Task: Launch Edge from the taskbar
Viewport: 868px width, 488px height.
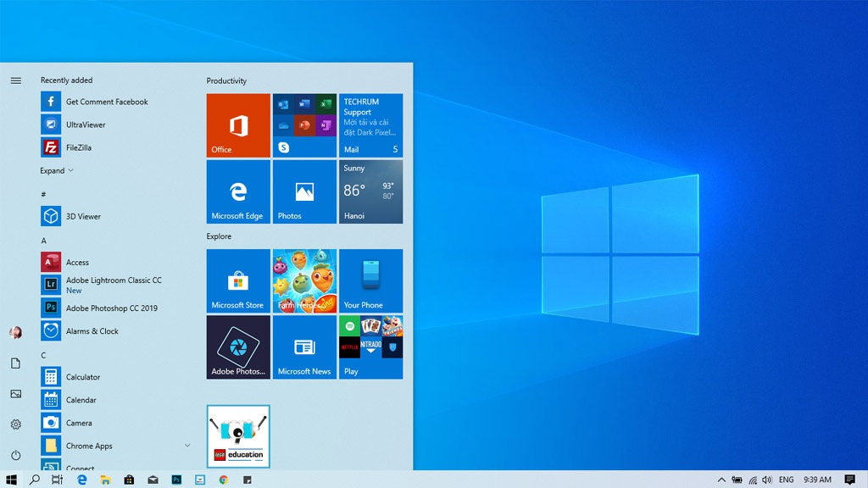Action: pos(82,480)
